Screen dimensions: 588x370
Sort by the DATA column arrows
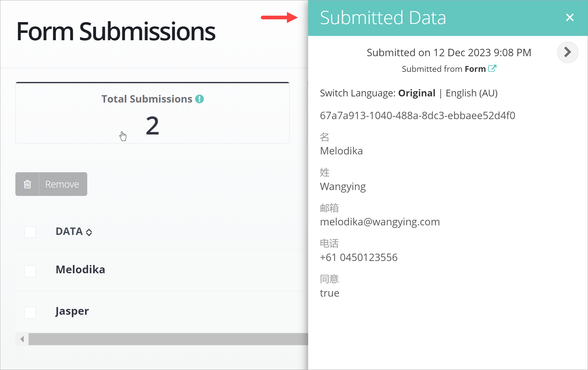89,232
